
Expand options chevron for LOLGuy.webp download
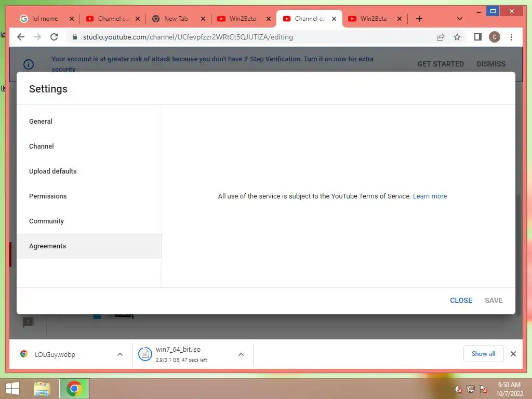tap(120, 354)
